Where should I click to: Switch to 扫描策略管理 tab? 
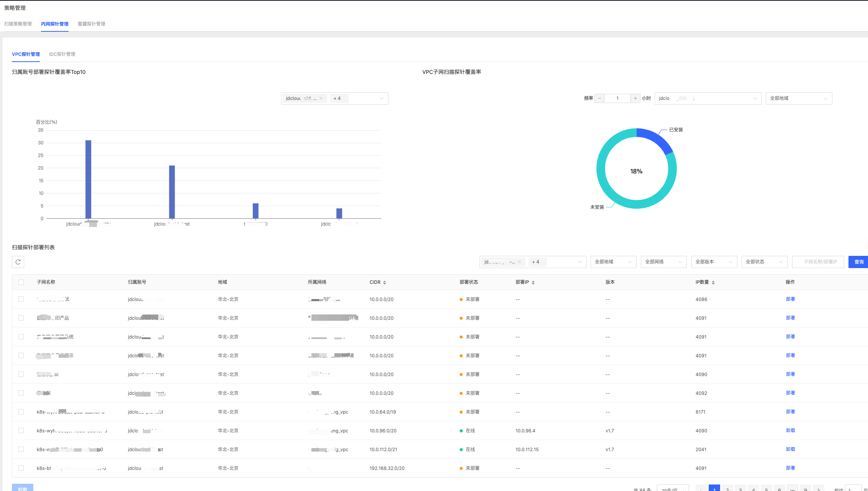(18, 24)
